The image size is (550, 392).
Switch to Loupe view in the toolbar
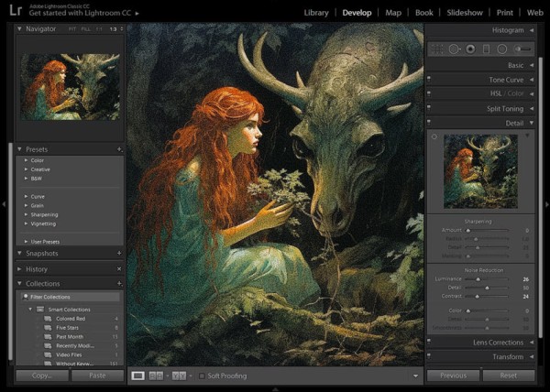tap(138, 376)
